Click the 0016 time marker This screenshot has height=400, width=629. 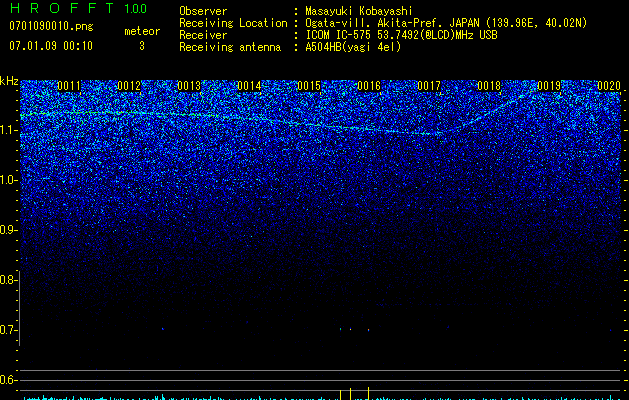pyautogui.click(x=369, y=86)
